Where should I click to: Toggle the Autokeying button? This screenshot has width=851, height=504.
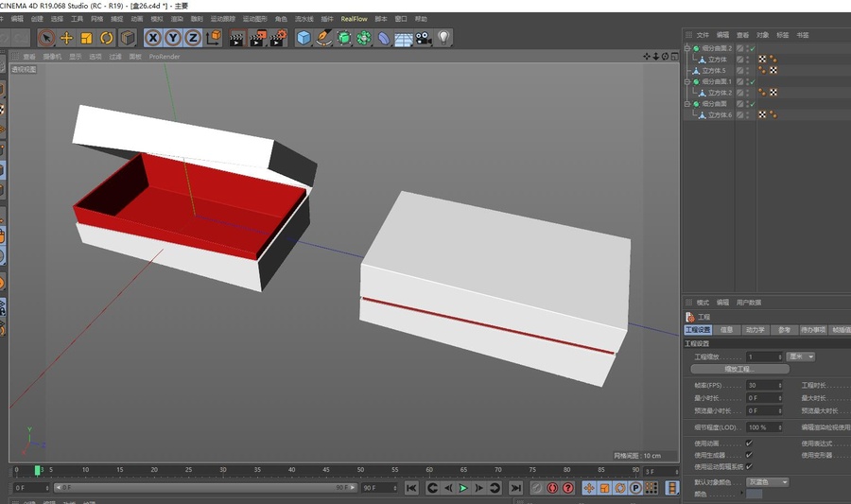567,488
